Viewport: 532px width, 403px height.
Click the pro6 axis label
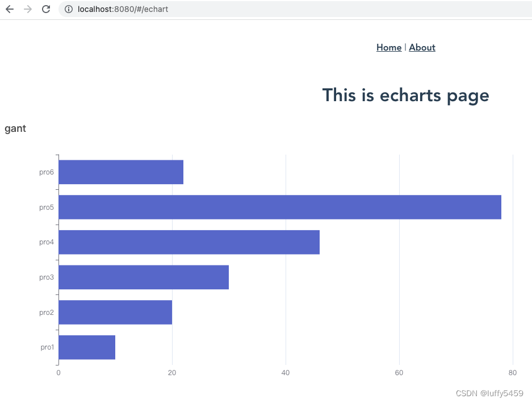point(47,172)
